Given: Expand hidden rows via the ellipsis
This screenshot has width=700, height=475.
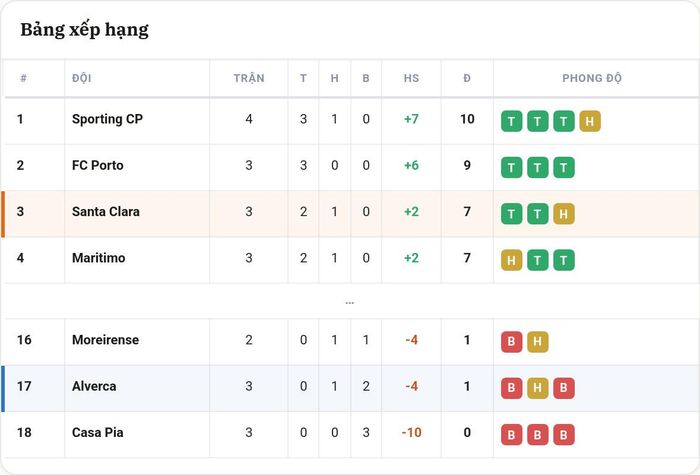Looking at the screenshot, I should (x=350, y=303).
